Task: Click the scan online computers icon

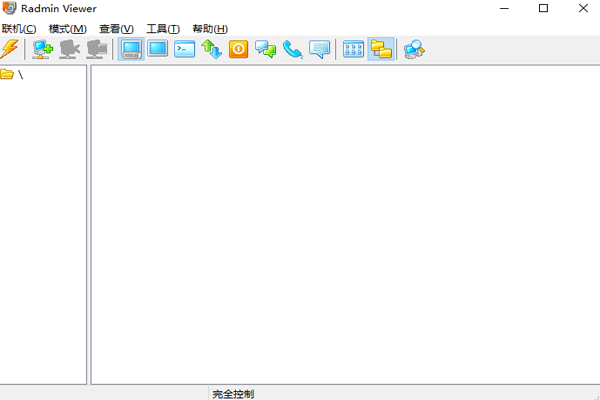Action: coord(413,49)
